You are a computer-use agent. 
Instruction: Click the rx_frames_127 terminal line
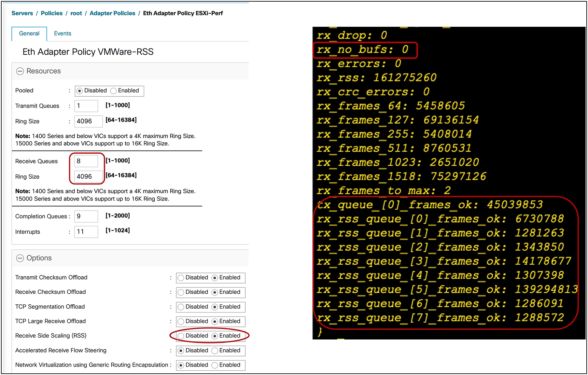[398, 120]
